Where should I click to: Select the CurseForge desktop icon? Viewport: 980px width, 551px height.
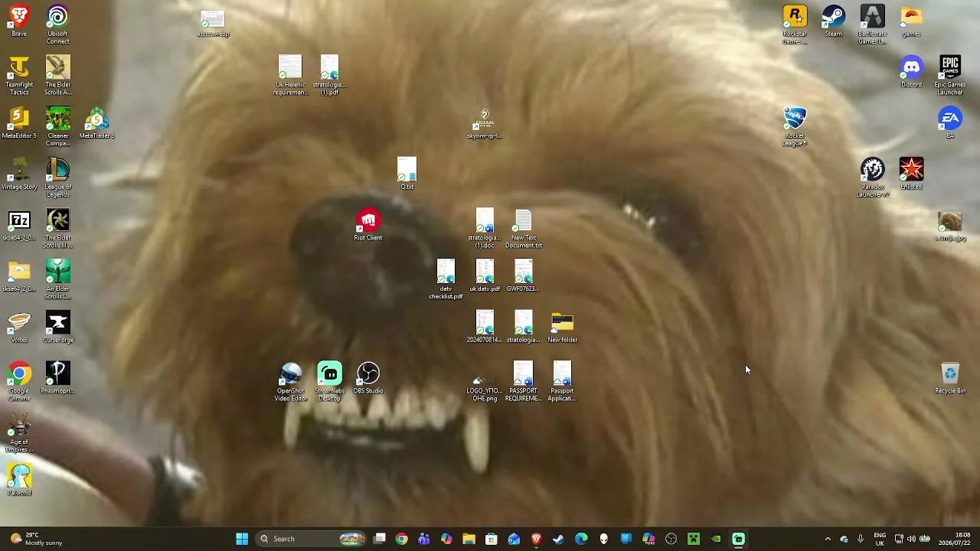click(58, 328)
